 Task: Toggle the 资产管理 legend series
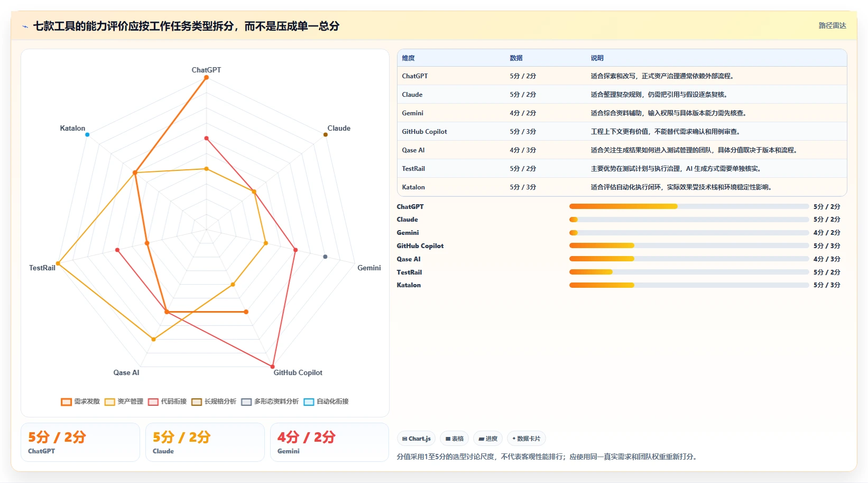(124, 402)
